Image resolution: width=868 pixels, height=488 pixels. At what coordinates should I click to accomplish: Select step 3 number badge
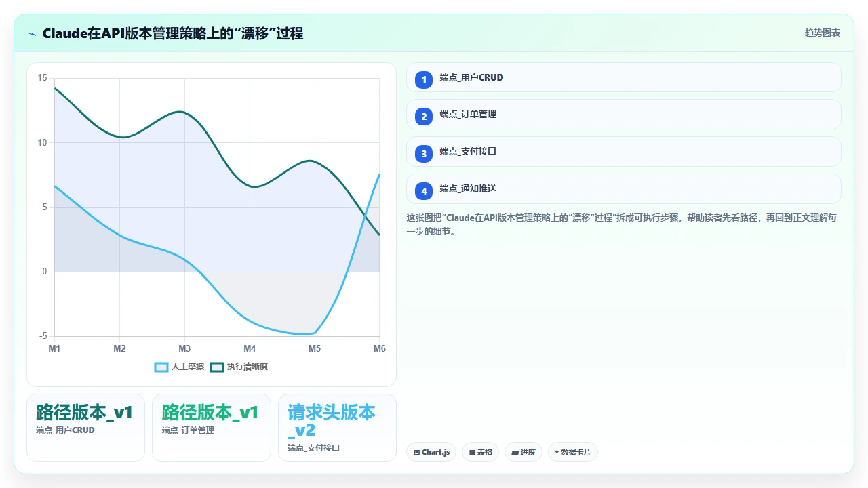424,154
